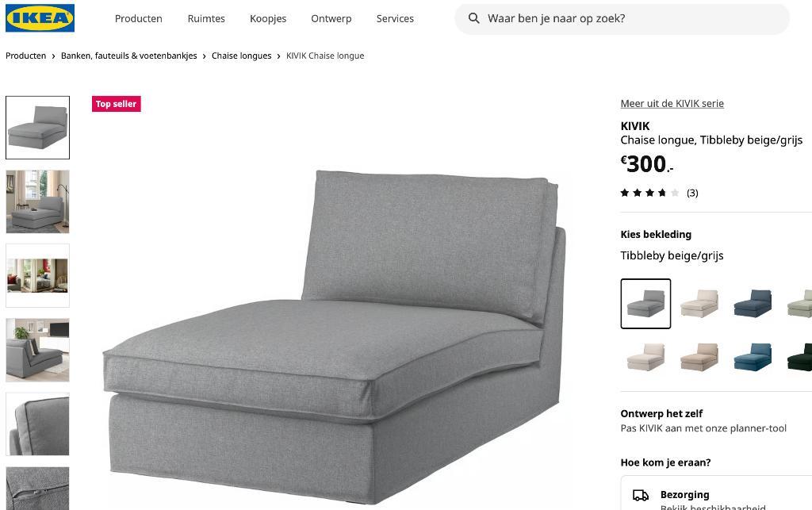Choose the light beige cover swatch

point(699,304)
